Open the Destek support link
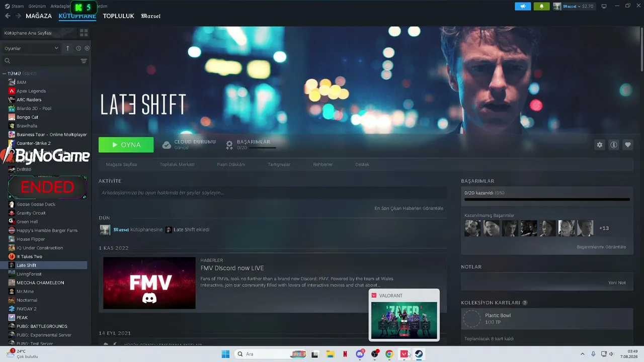The height and width of the screenshot is (362, 644). [x=362, y=164]
